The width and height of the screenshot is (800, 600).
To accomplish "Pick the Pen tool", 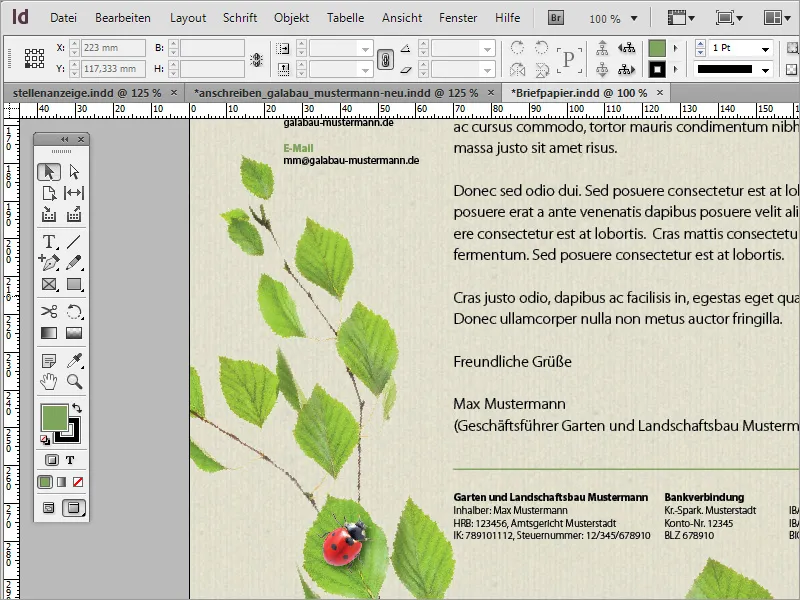I will (x=49, y=263).
